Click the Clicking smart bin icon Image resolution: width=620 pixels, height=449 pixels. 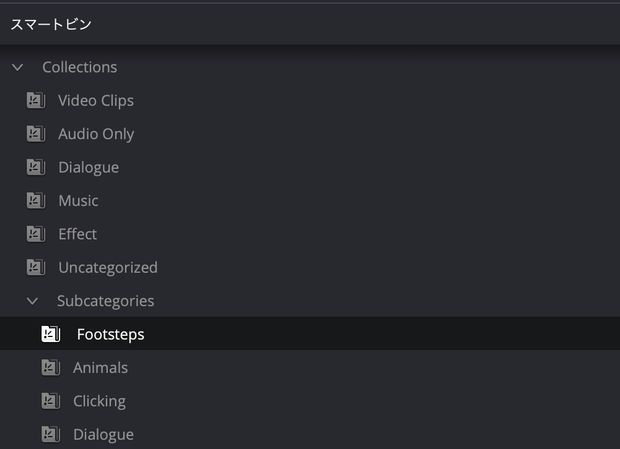(x=51, y=401)
